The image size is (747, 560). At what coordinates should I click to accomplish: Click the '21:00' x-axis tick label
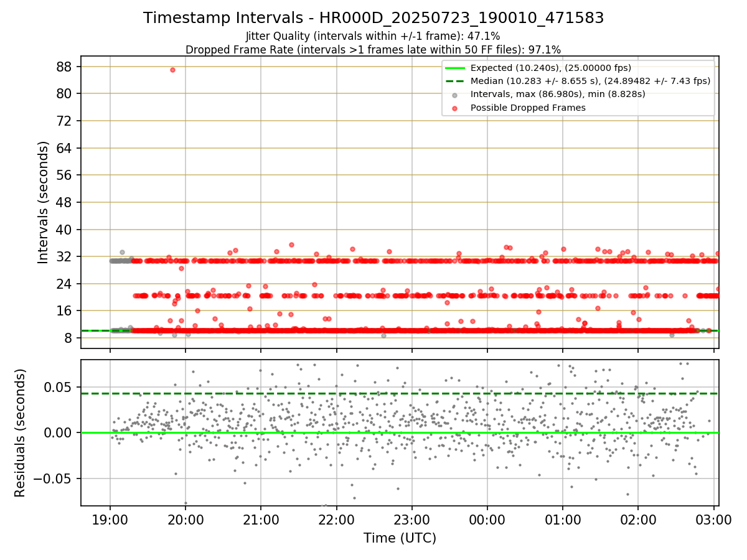pyautogui.click(x=261, y=520)
